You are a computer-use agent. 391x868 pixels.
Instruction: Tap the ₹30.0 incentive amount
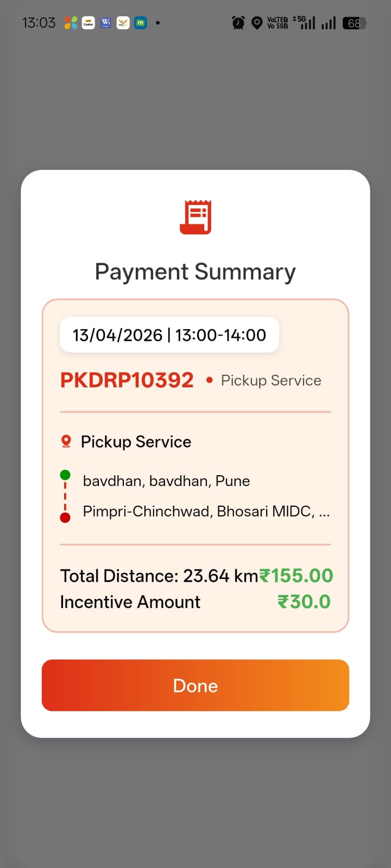pyautogui.click(x=304, y=602)
